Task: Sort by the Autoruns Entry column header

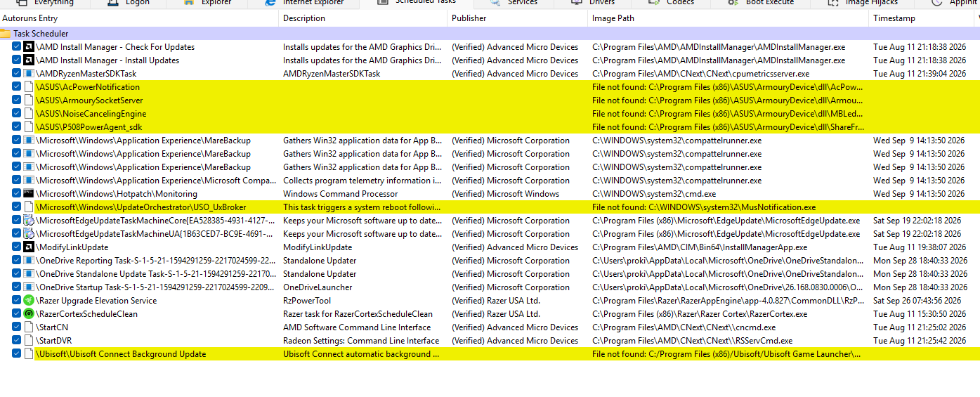Action: tap(139, 18)
